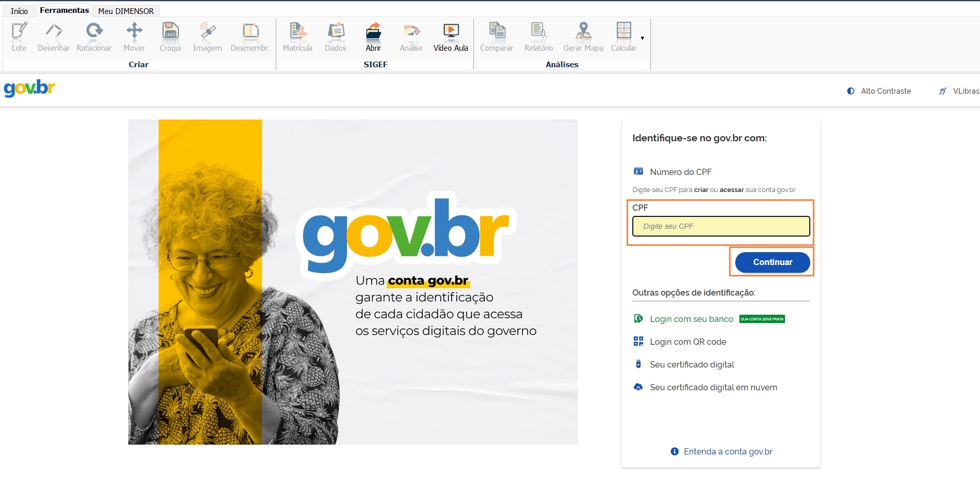Enable VLibras accessibility option
The width and height of the screenshot is (980, 484).
point(959,91)
